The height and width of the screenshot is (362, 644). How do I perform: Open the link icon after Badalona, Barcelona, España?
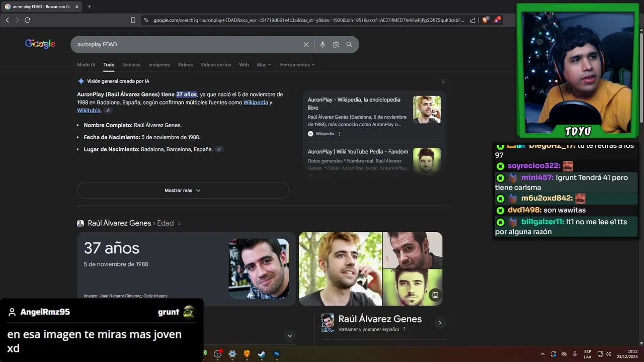(x=219, y=149)
